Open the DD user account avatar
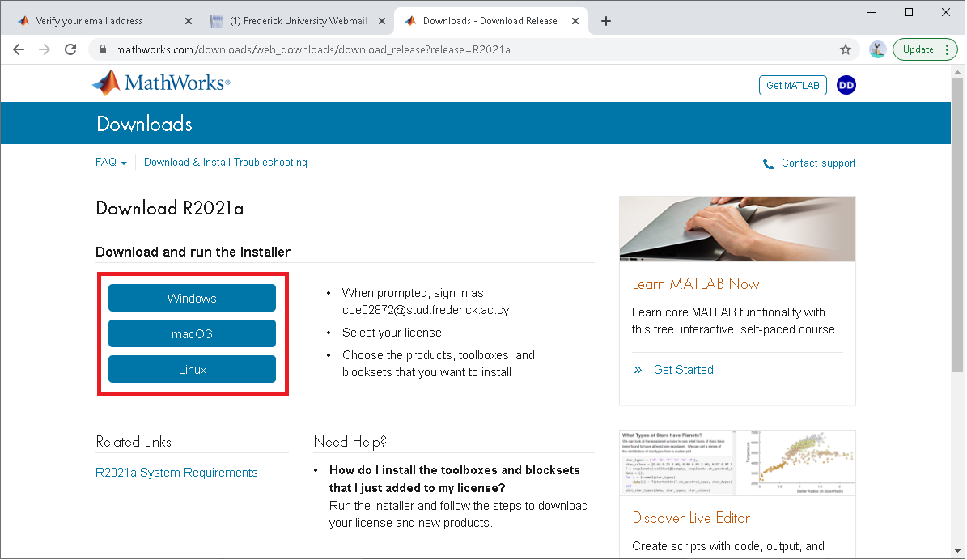This screenshot has height=560, width=967. (x=846, y=85)
